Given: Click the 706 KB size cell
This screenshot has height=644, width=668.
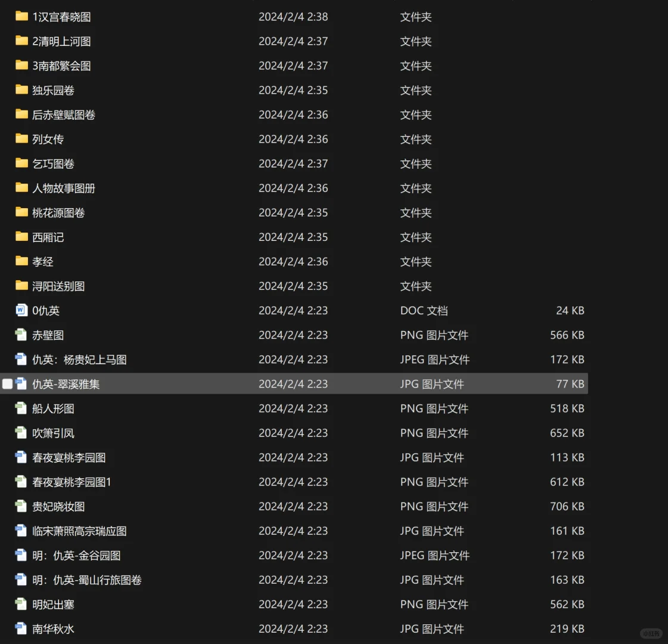Looking at the screenshot, I should click(567, 506).
